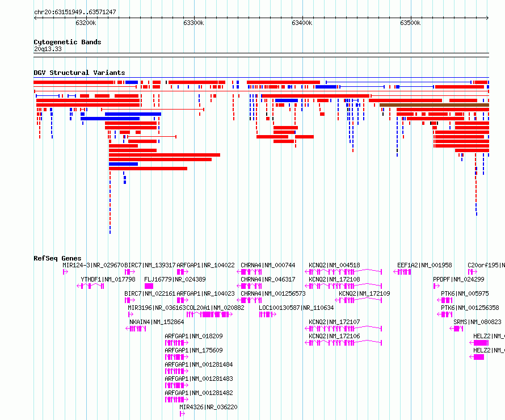Click KCNQ2|NM_172106 transcript label
The height and width of the screenshot is (420, 505).
point(334,336)
